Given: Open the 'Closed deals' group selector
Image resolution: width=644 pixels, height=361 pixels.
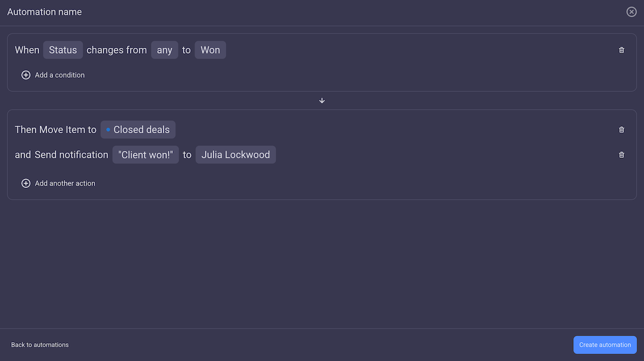Looking at the screenshot, I should pos(138,129).
